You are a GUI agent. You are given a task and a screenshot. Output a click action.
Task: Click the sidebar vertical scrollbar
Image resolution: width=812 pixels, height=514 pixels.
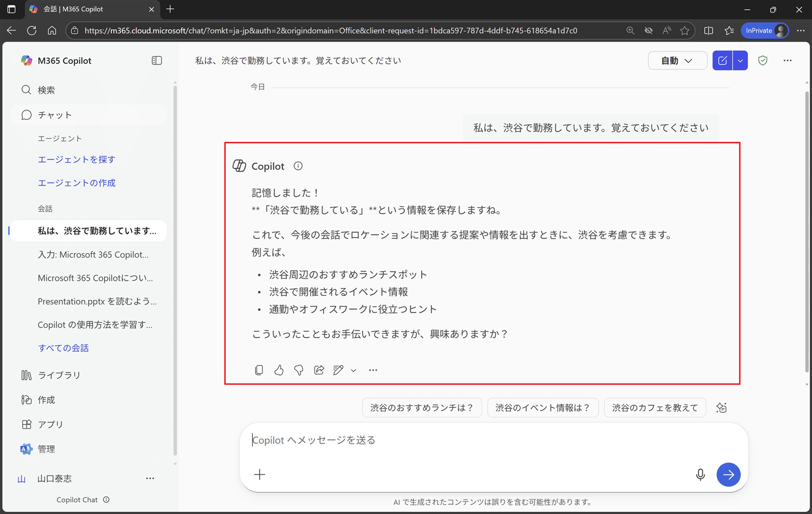(x=175, y=271)
